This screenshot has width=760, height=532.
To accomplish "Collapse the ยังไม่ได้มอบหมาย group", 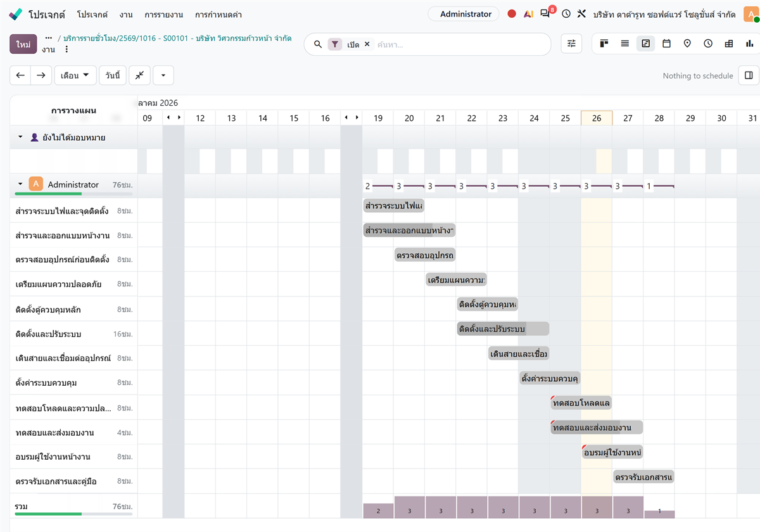I will [20, 137].
